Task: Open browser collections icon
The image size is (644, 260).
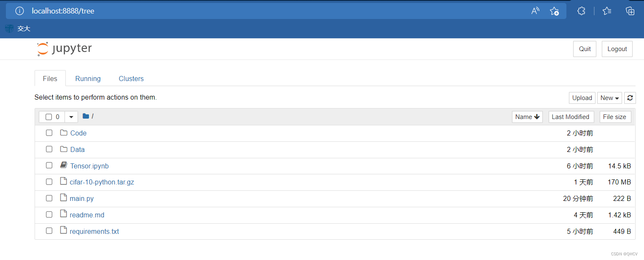Action: (x=630, y=11)
